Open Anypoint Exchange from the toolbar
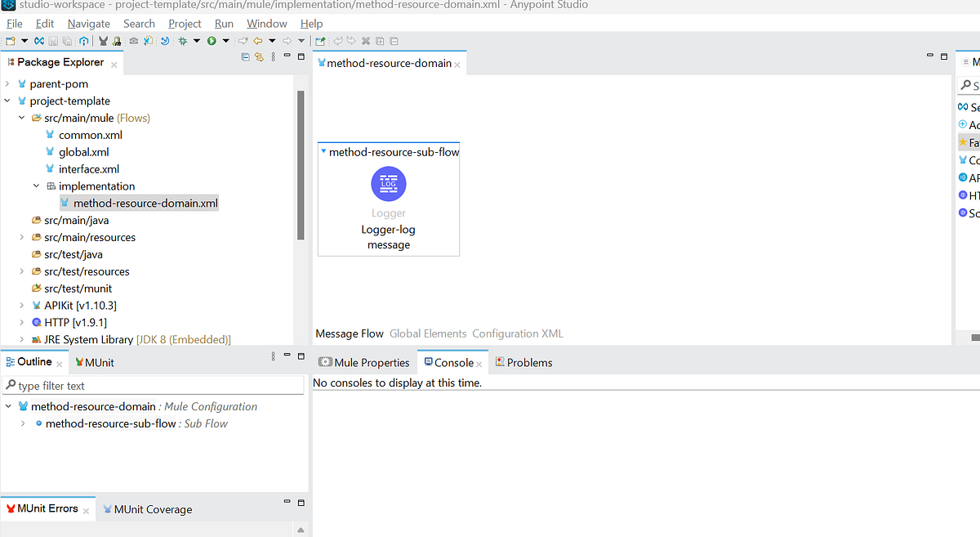The image size is (980, 537). coord(83,40)
